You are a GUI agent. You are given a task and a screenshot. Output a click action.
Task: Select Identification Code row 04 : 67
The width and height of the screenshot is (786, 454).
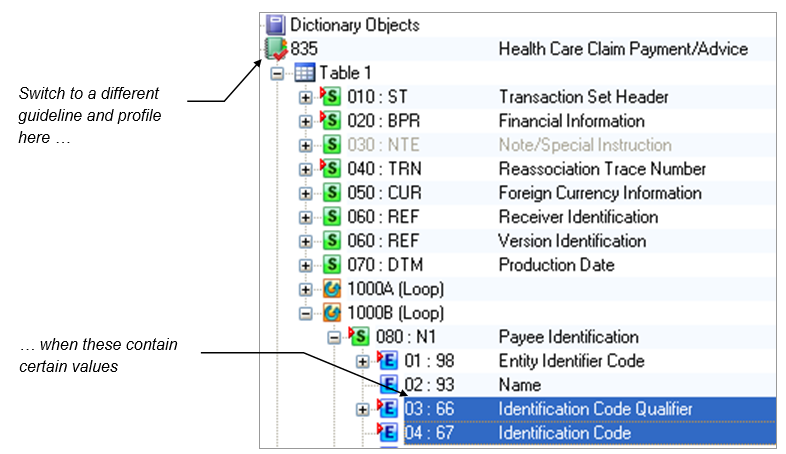[x=565, y=433]
